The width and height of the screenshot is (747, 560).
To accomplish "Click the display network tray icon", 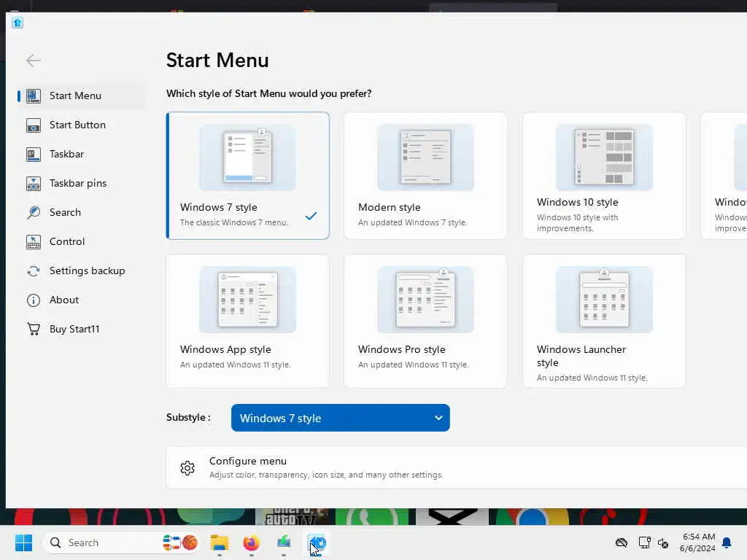I will pyautogui.click(x=645, y=542).
